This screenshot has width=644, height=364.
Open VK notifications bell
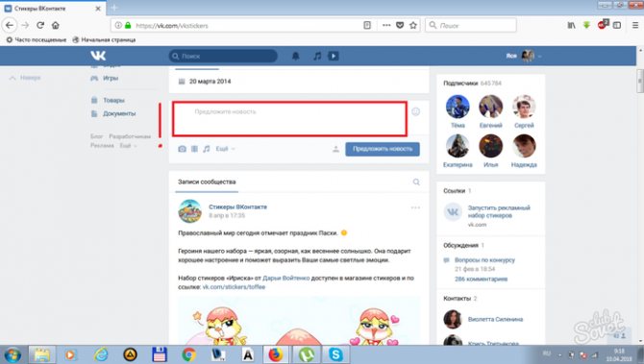(295, 57)
